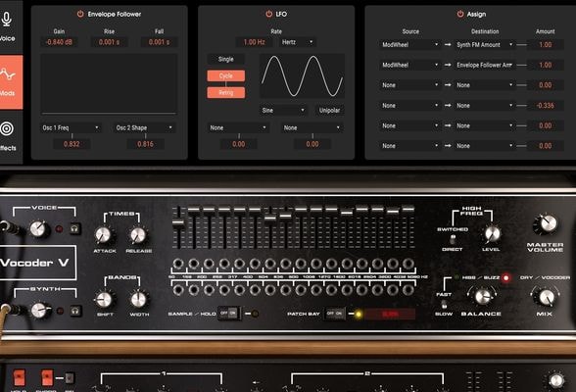Click the Sample/Hold indicator LED
The width and height of the screenshot is (576, 392).
pos(255,314)
